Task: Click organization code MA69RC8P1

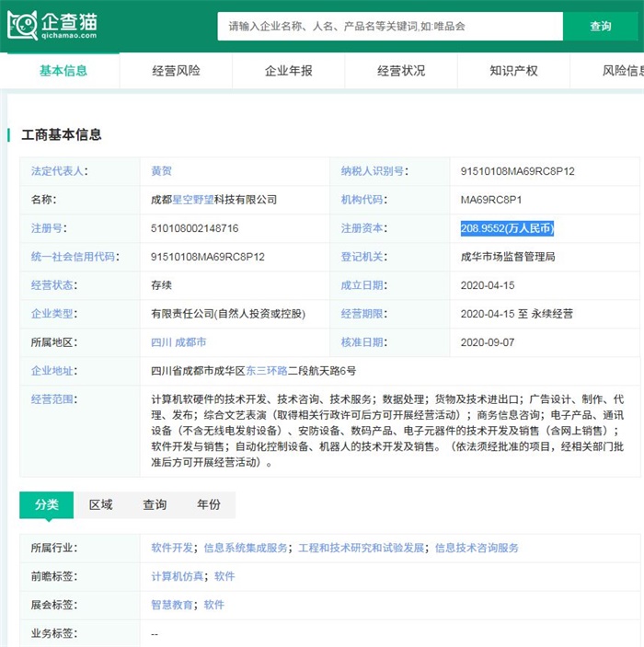Action: point(491,200)
